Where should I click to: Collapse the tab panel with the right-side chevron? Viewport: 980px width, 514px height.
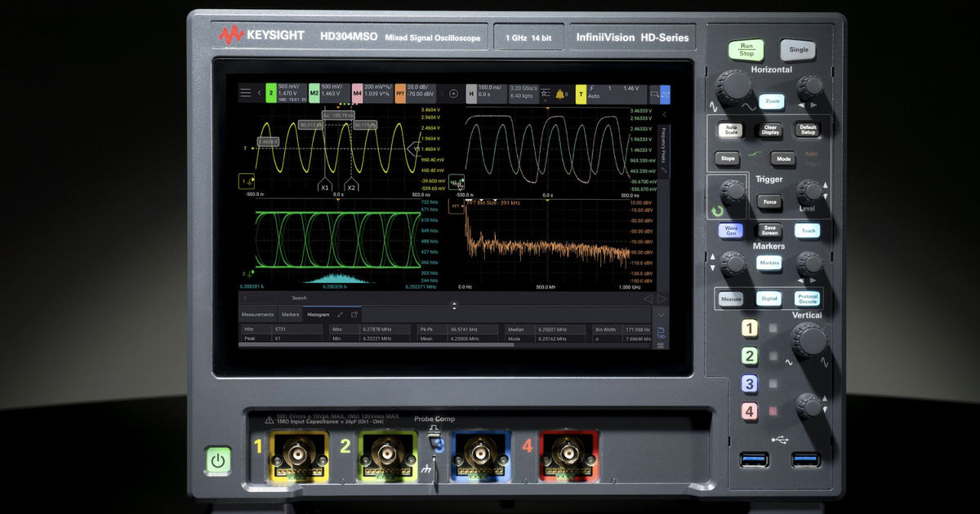coord(659,314)
